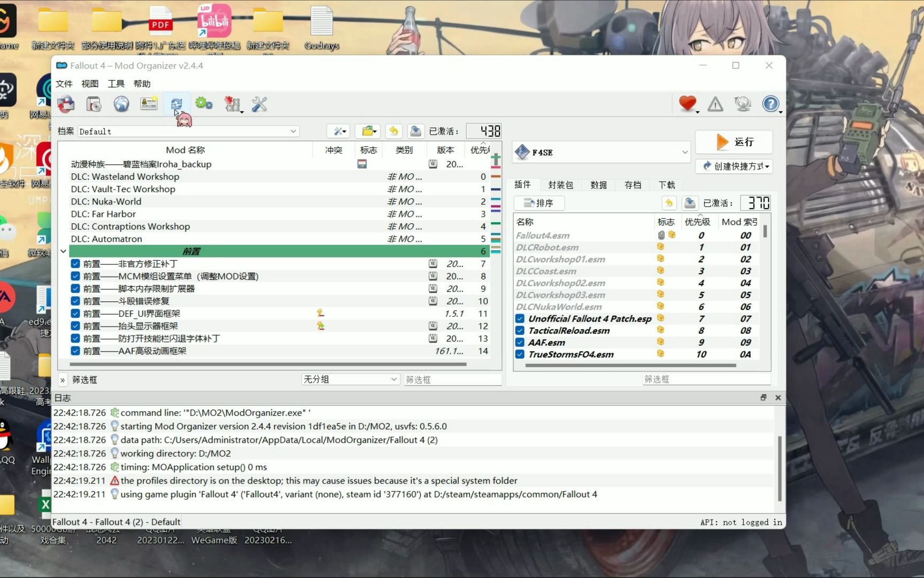
Task: Switch to the 存档 tab
Action: pyautogui.click(x=633, y=185)
